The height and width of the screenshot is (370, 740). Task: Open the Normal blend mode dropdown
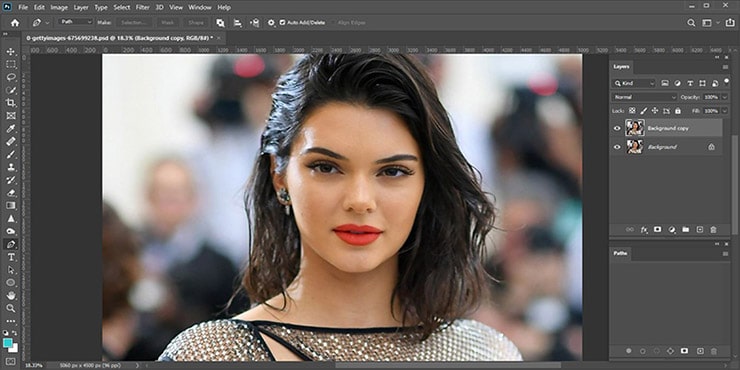(x=644, y=97)
